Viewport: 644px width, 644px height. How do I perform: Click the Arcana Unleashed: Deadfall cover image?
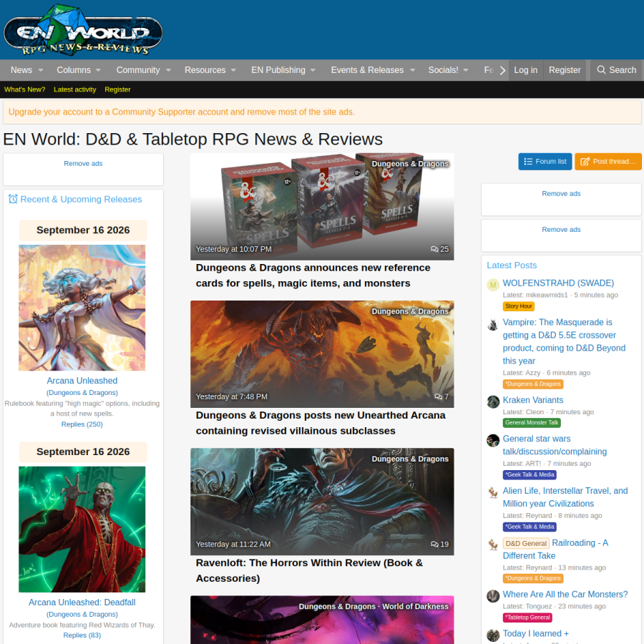(x=82, y=530)
